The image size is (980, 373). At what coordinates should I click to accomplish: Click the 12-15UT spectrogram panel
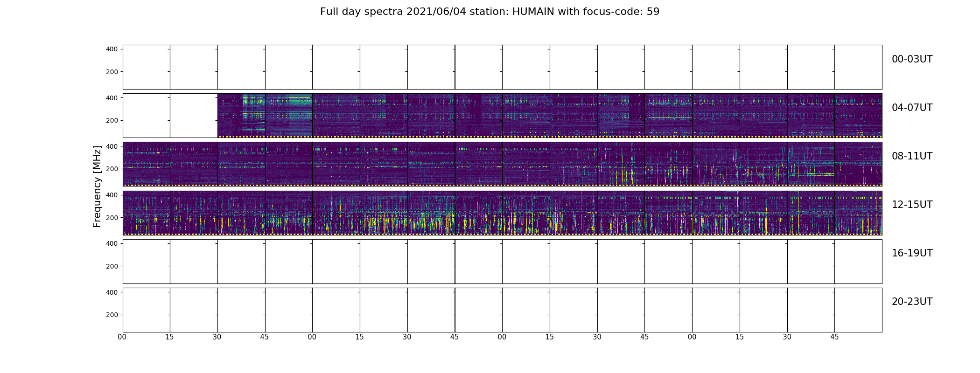tap(502, 213)
